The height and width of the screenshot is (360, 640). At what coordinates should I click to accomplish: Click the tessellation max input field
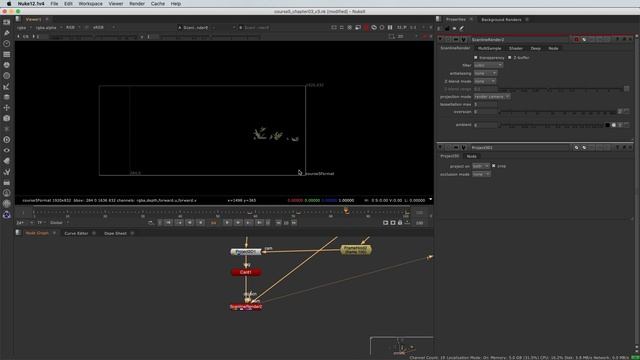click(x=485, y=104)
